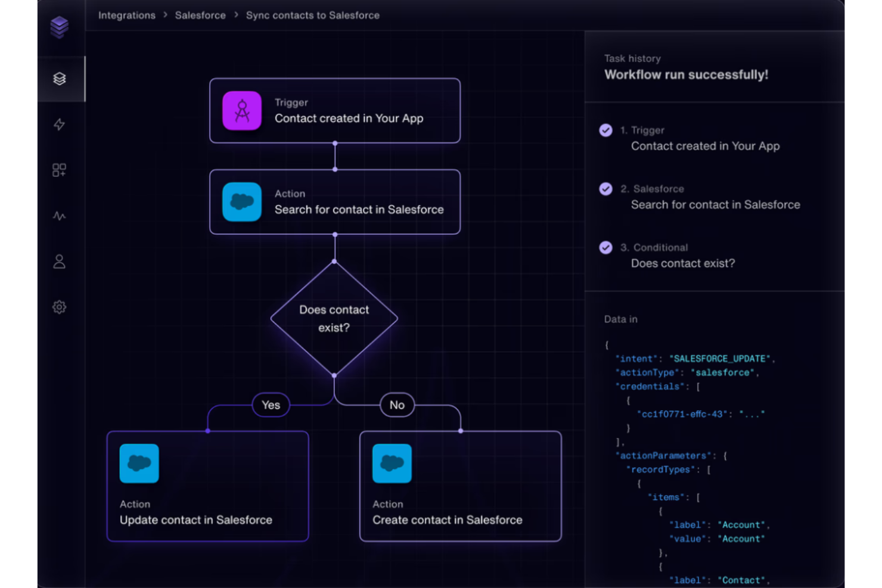Click the SALESFORCE_UPDATE intent value

[x=719, y=359]
